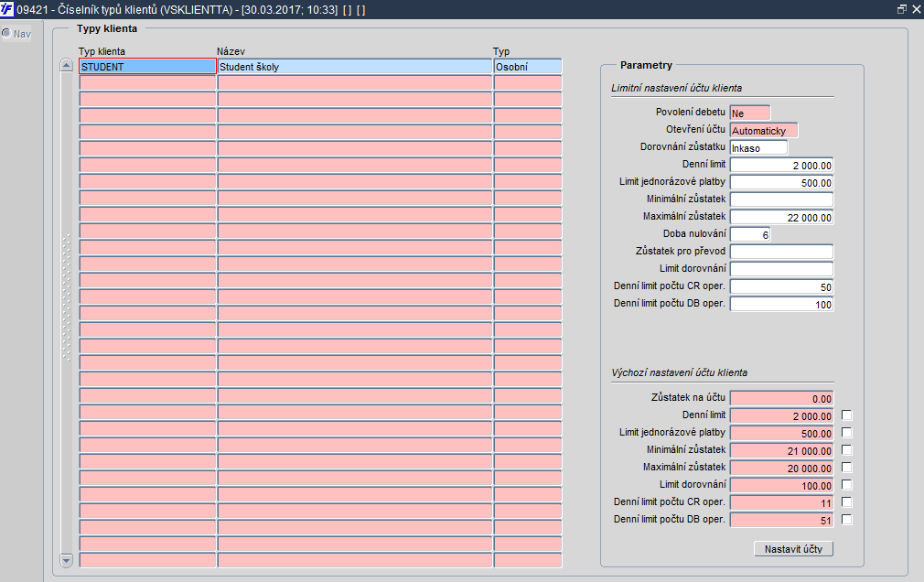Tick checkbox beside default Minimální zůstatek
The width and height of the screenshot is (924, 582).
pyautogui.click(x=847, y=450)
